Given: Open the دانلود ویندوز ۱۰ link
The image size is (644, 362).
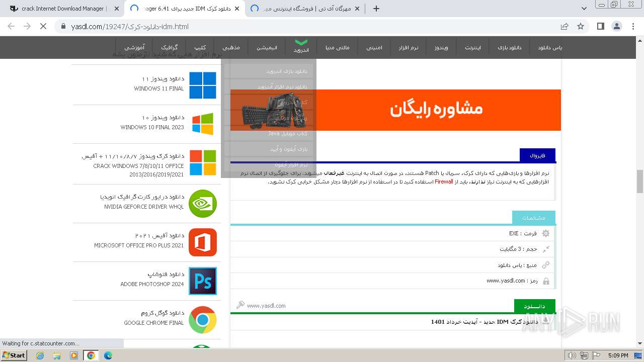Looking at the screenshot, I should (x=163, y=118).
